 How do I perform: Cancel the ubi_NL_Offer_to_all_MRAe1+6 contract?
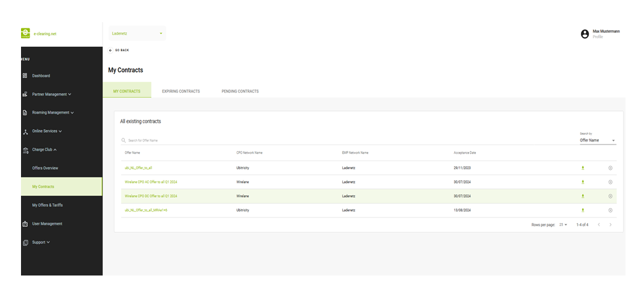tap(611, 210)
